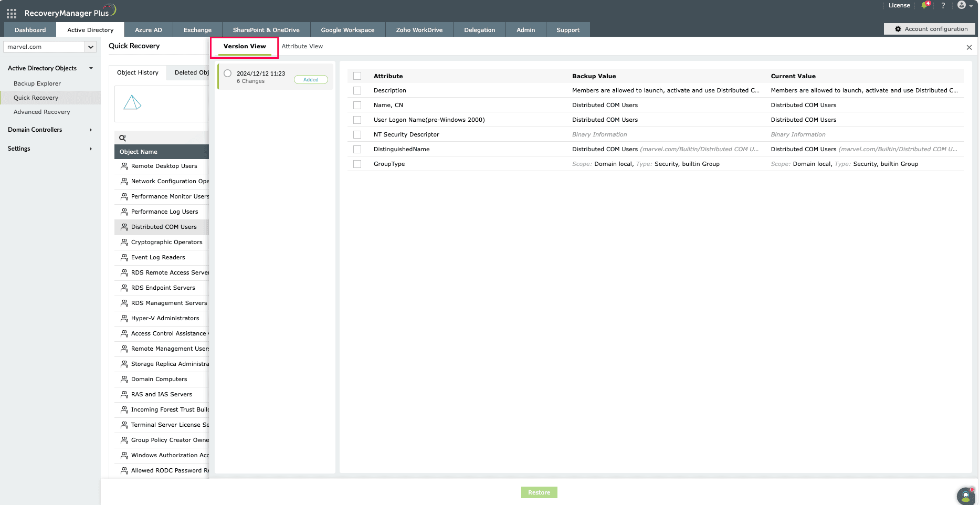Screen dimensions: 980x505
Task: Select the Version View tab
Action: 245,46
